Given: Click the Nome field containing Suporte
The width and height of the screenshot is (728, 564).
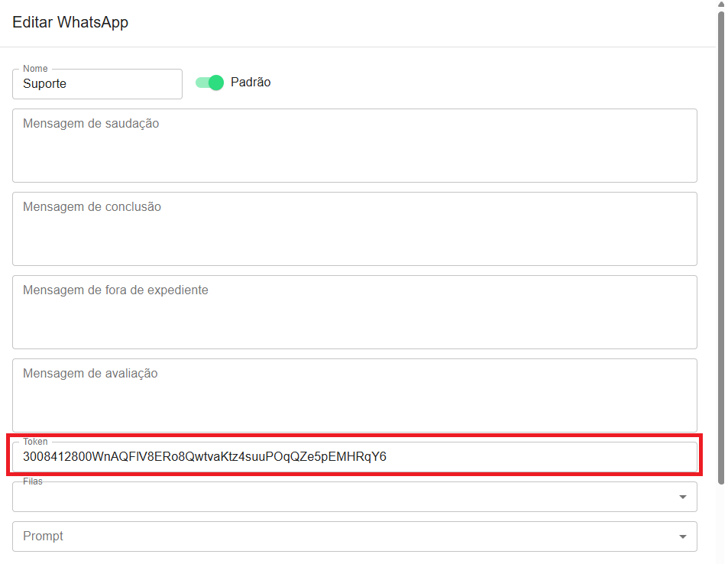Looking at the screenshot, I should pos(97,84).
